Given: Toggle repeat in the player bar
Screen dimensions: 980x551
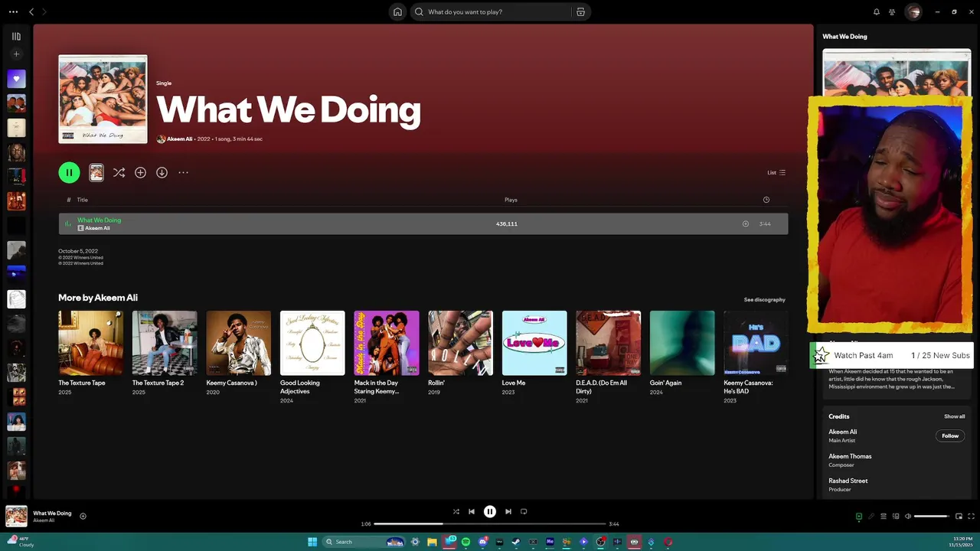Looking at the screenshot, I should click(x=524, y=511).
